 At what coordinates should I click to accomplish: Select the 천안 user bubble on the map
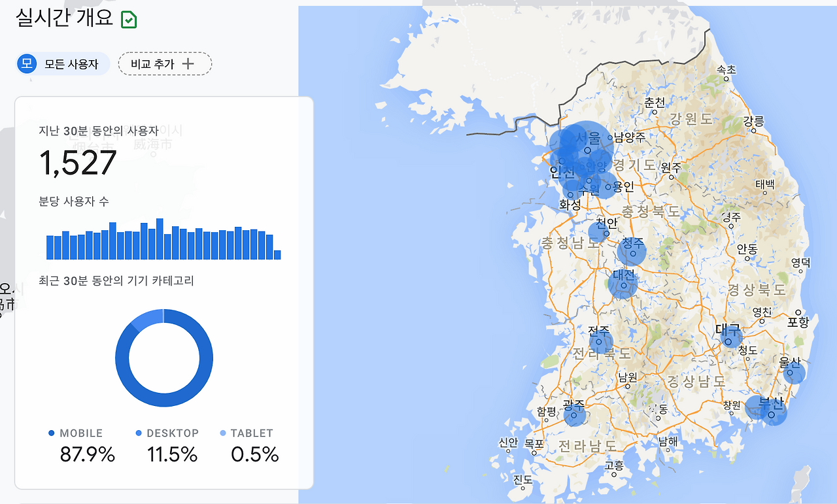click(599, 232)
